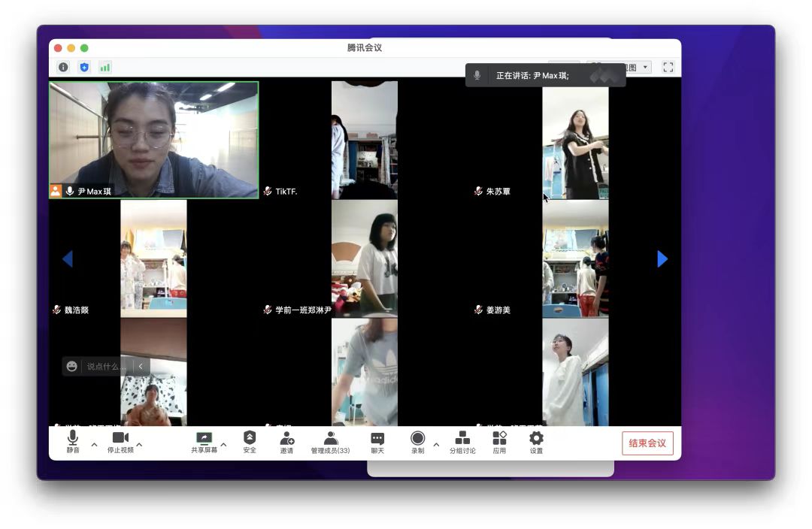Start recording with 录制 button

pyautogui.click(x=417, y=442)
